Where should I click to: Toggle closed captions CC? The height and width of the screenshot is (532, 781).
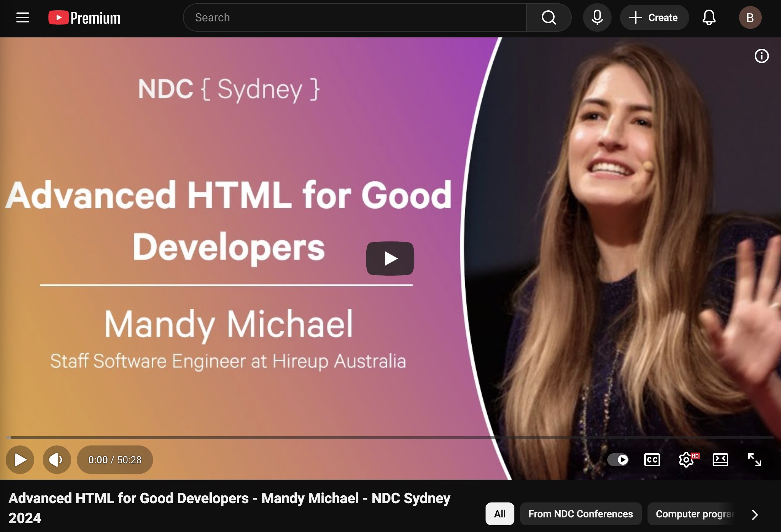[652, 460]
